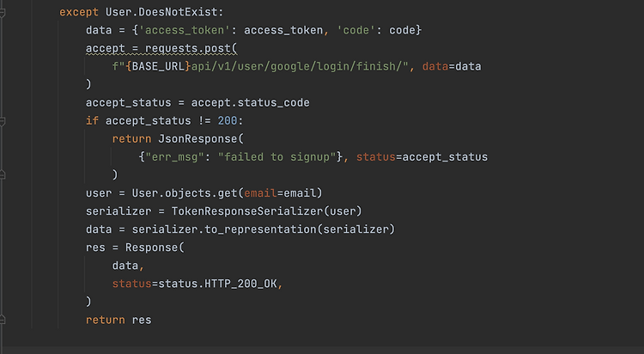Click the status=accept_status keyword argument
The width and height of the screenshot is (644, 354).
422,157
